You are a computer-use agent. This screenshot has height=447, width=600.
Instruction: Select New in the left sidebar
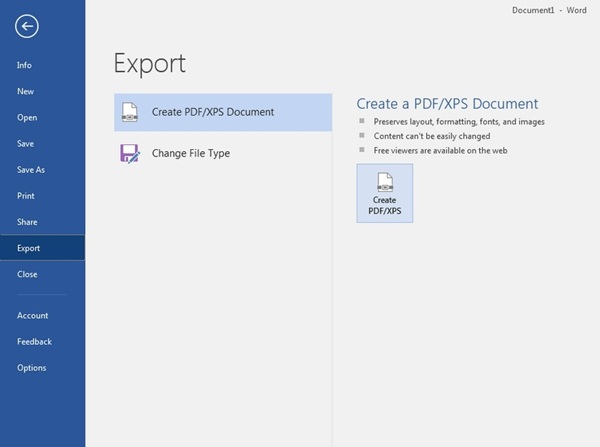click(x=25, y=91)
